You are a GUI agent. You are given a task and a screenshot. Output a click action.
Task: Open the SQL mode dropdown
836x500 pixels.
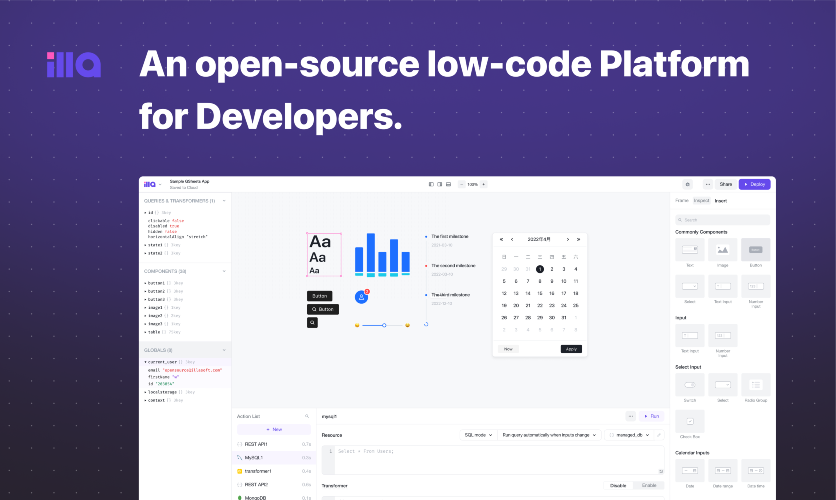coord(478,435)
